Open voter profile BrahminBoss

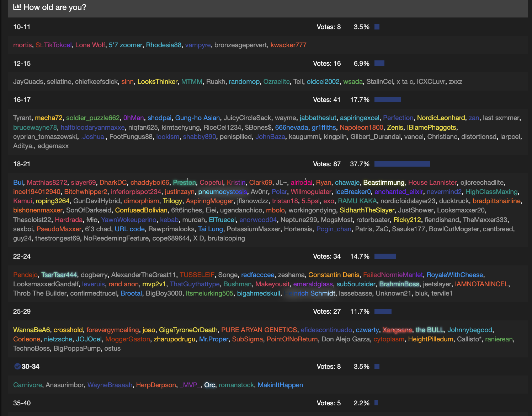399,284
